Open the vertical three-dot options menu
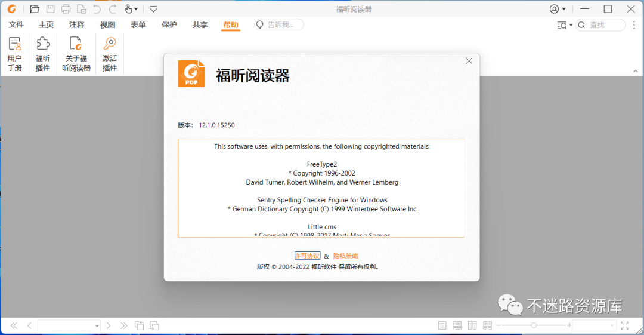The height and width of the screenshot is (335, 644). [634, 25]
